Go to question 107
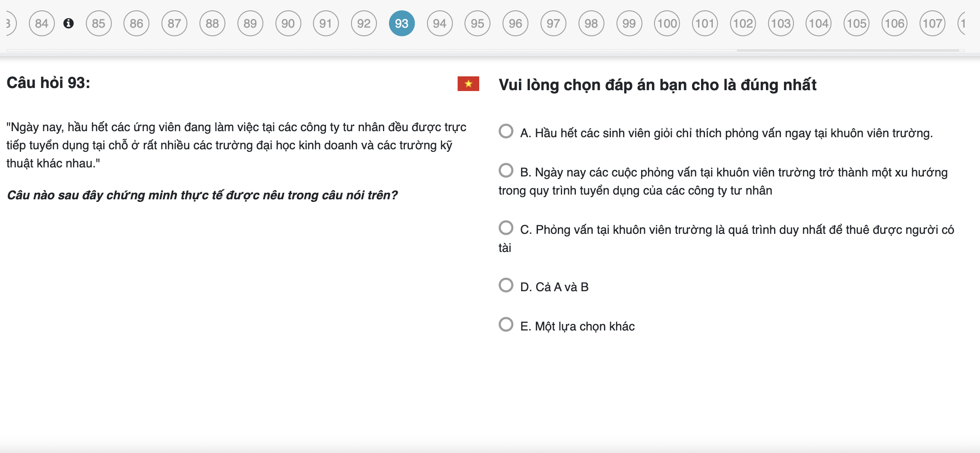Image resolution: width=980 pixels, height=453 pixels. [933, 23]
